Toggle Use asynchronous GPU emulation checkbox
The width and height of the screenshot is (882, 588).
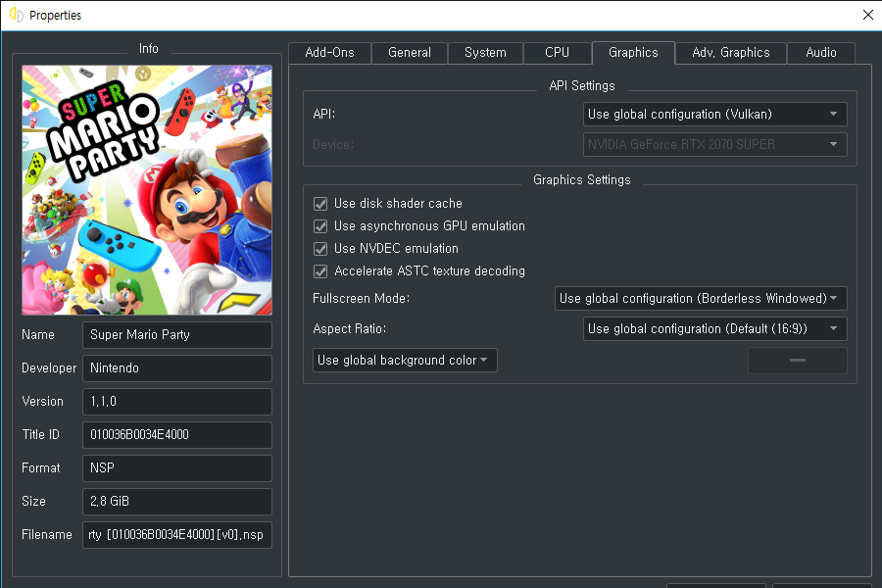320,226
